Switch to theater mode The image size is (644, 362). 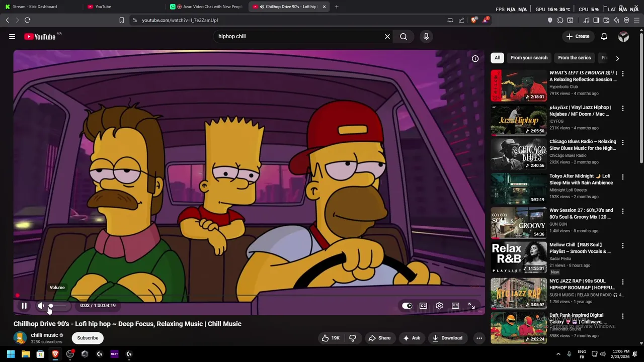click(x=455, y=306)
